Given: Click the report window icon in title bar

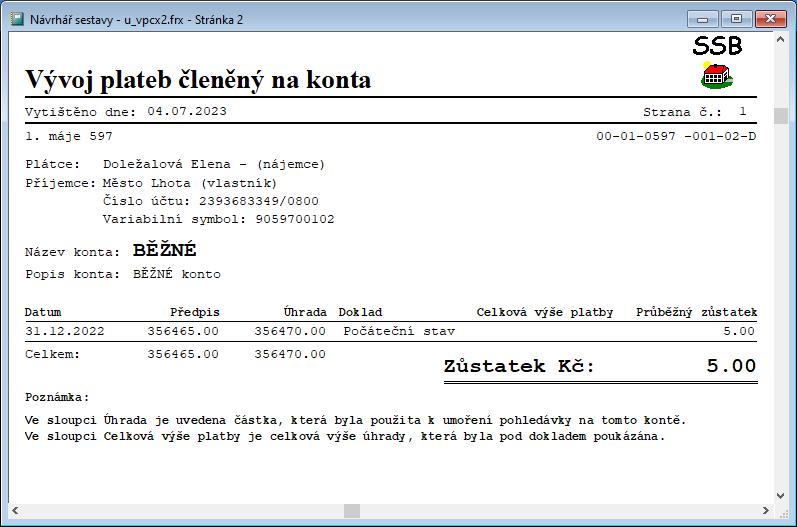Looking at the screenshot, I should point(15,19).
